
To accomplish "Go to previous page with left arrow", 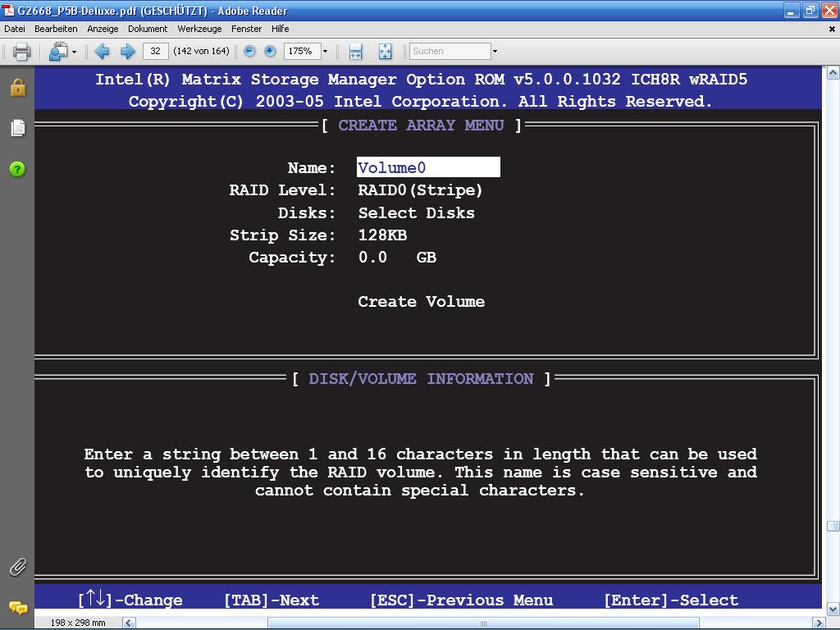I will 102,52.
